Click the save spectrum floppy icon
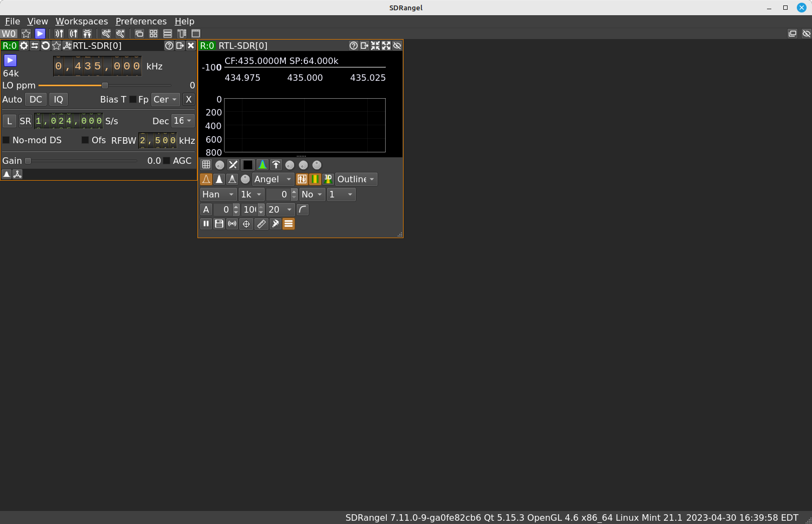The width and height of the screenshot is (812, 524). [x=219, y=223]
